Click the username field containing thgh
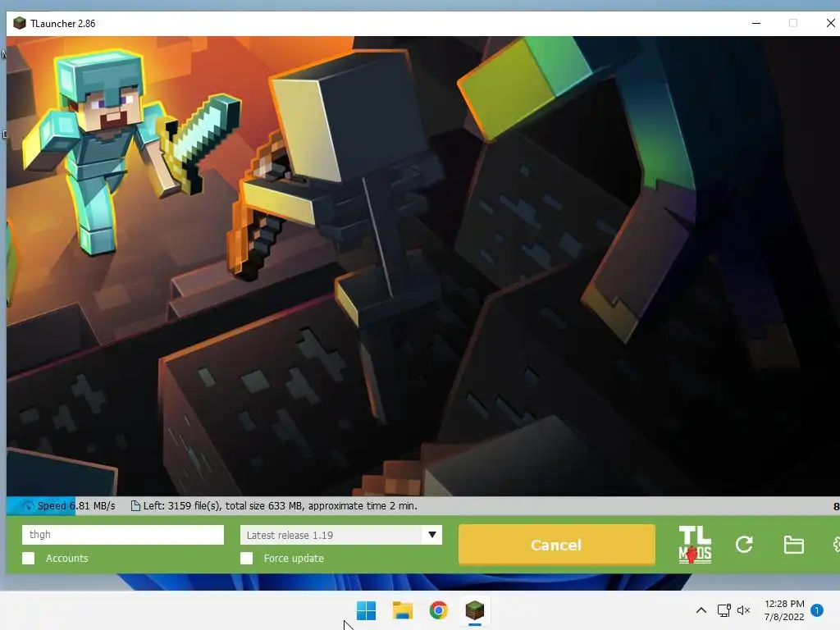840x630 pixels. coord(123,535)
